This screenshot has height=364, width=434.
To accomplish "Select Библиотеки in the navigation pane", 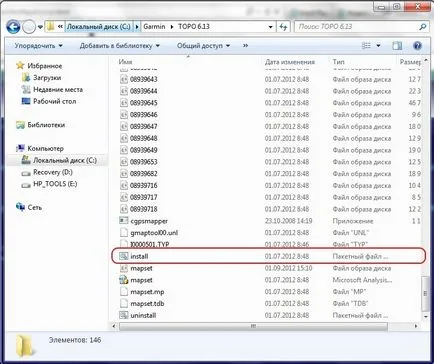I will tap(40, 125).
